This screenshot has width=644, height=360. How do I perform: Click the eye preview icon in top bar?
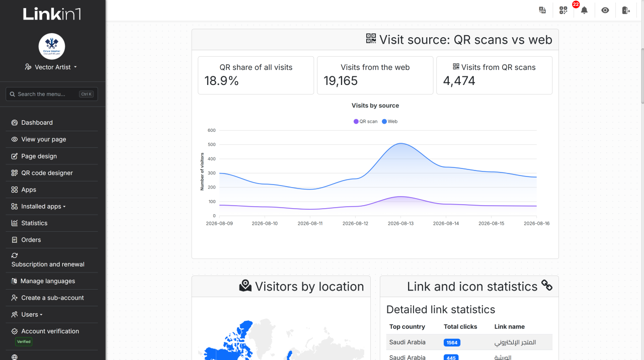point(605,10)
